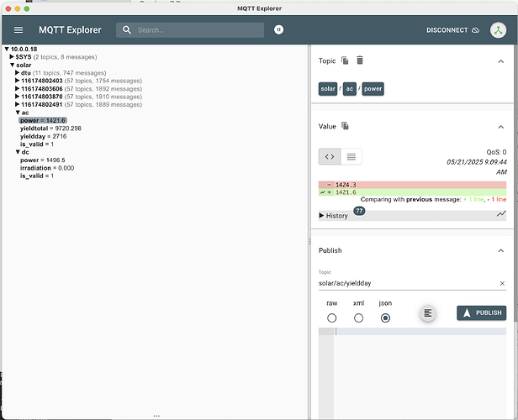Select the raw payload format
518x420 pixels.
coord(331,318)
